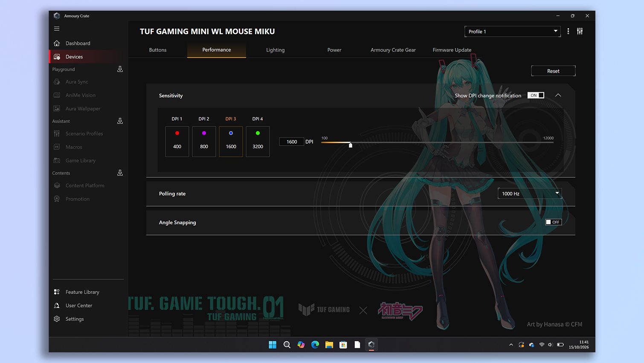Switch to the Power tab
Image resolution: width=644 pixels, height=363 pixels.
(334, 50)
